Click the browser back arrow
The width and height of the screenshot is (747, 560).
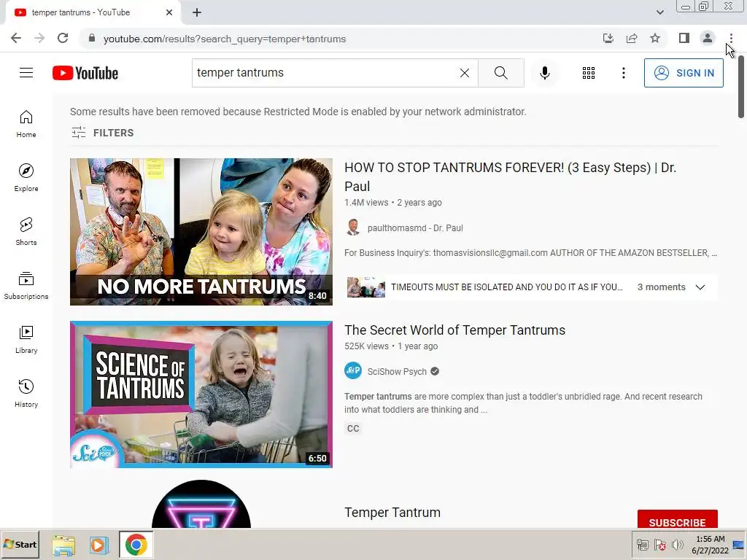[x=16, y=39]
